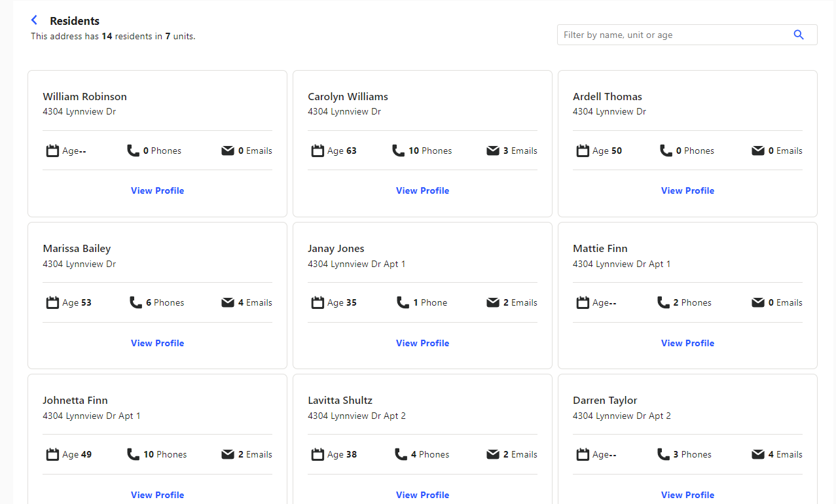Click the name Johnetta Finn
This screenshot has height=504, width=836.
click(x=75, y=400)
